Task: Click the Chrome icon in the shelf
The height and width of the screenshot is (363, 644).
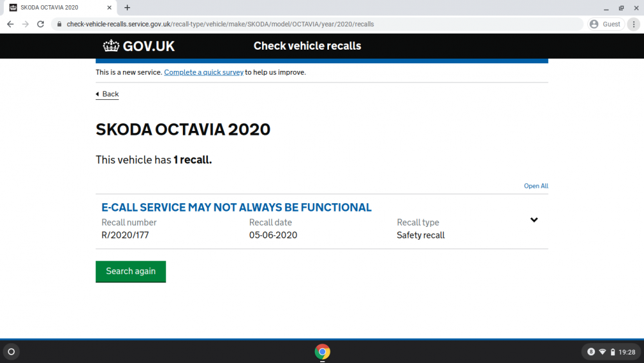Action: click(323, 352)
